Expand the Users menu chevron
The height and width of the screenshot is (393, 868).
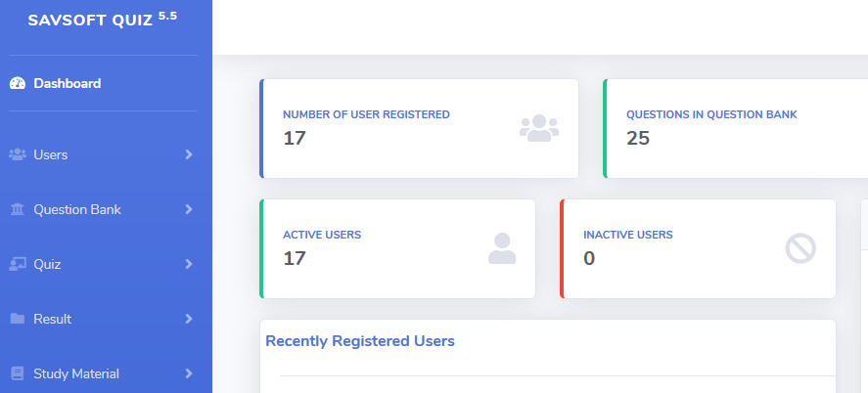click(x=189, y=154)
